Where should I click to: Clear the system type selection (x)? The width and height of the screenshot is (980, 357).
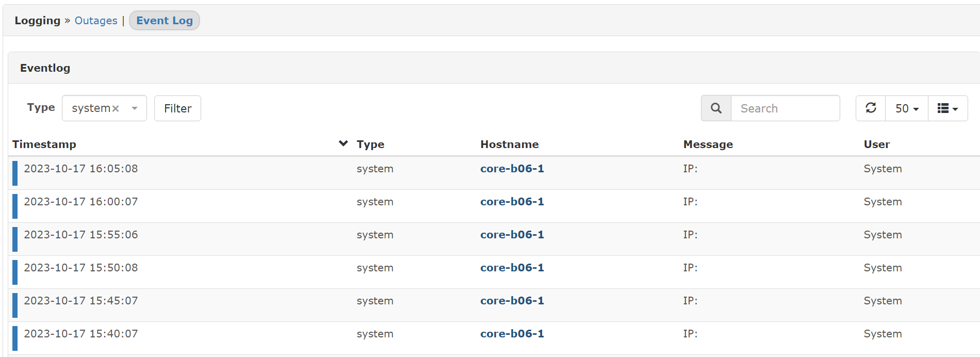[116, 108]
